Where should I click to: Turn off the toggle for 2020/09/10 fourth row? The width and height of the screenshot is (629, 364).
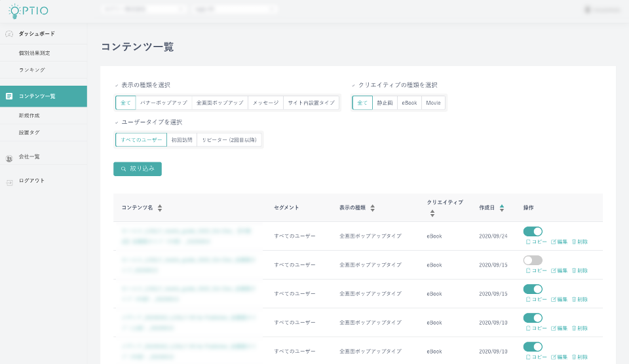533,318
